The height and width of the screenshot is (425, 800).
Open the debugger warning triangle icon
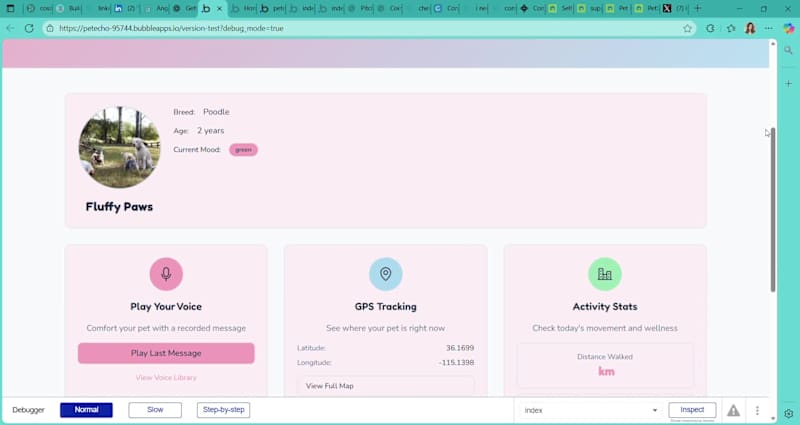click(x=733, y=410)
